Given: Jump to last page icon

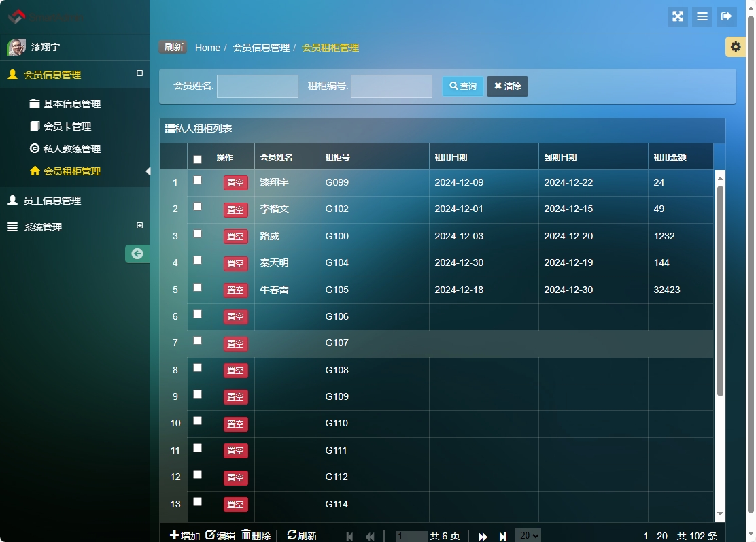Looking at the screenshot, I should click(x=503, y=536).
